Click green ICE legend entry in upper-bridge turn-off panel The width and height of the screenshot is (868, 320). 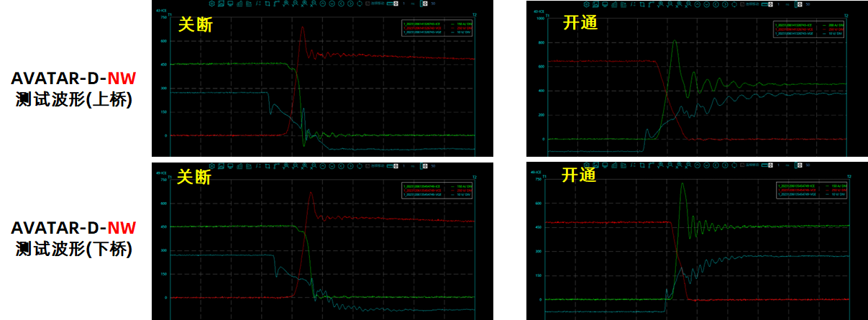422,24
